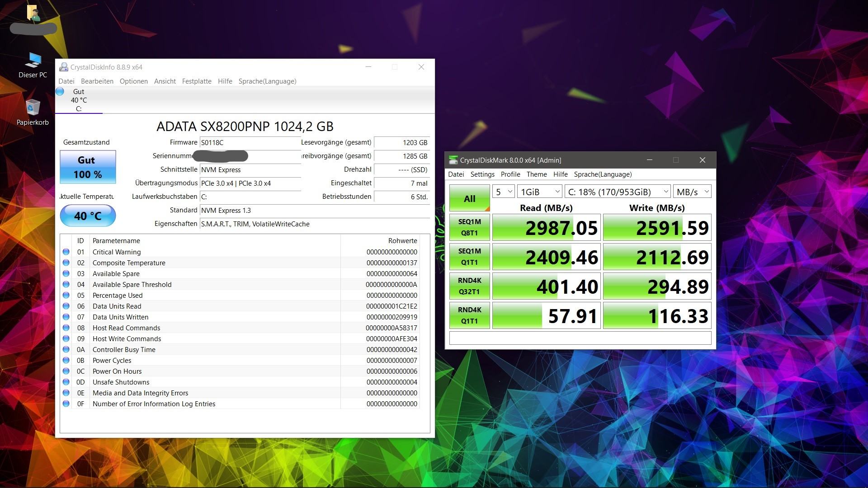The width and height of the screenshot is (868, 488).
Task: Start the RND4K Q32T1 test
Action: coord(470,286)
